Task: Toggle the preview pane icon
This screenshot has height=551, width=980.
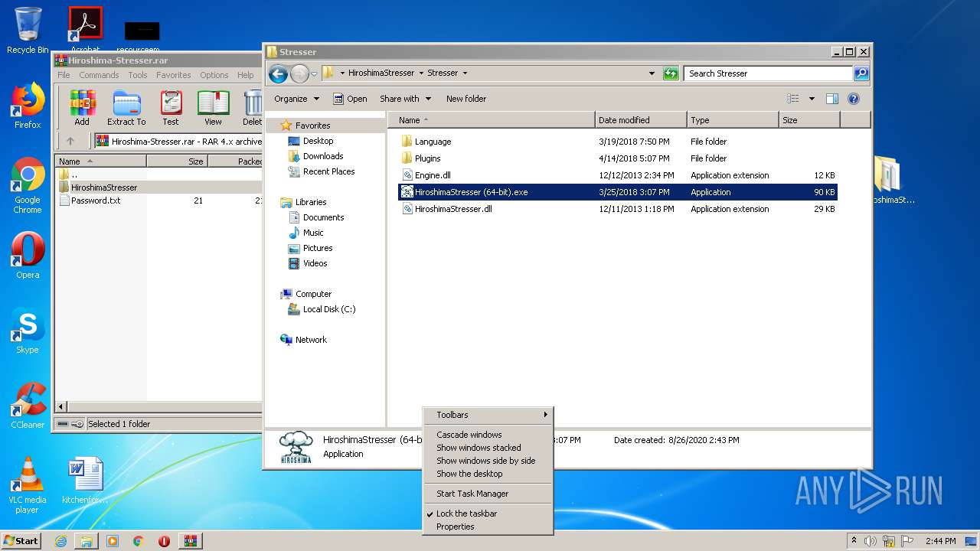Action: (832, 99)
